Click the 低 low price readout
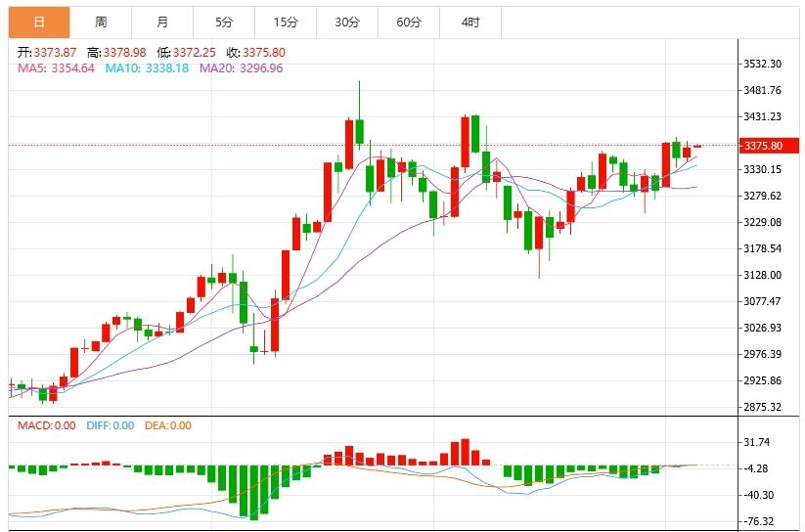 pyautogui.click(x=186, y=52)
